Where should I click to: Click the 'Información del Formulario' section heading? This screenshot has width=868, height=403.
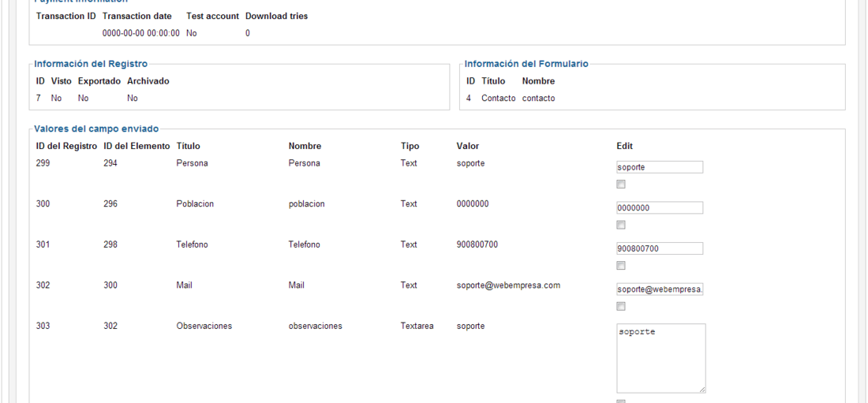(x=526, y=64)
